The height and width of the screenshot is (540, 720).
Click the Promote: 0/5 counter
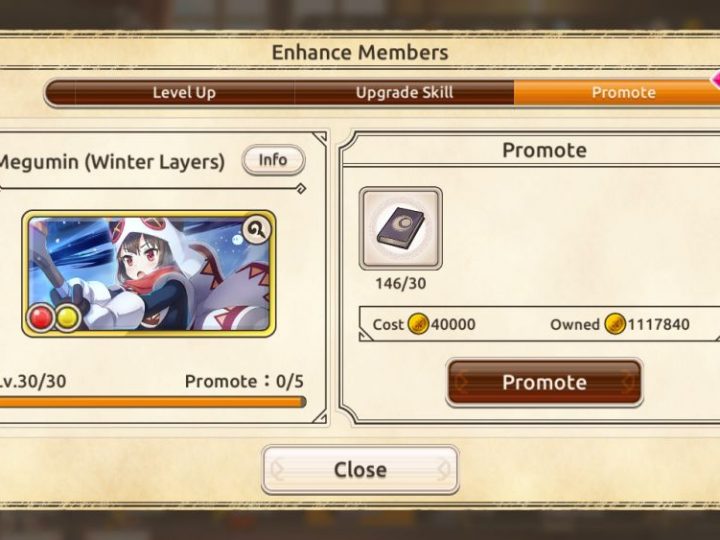[244, 381]
